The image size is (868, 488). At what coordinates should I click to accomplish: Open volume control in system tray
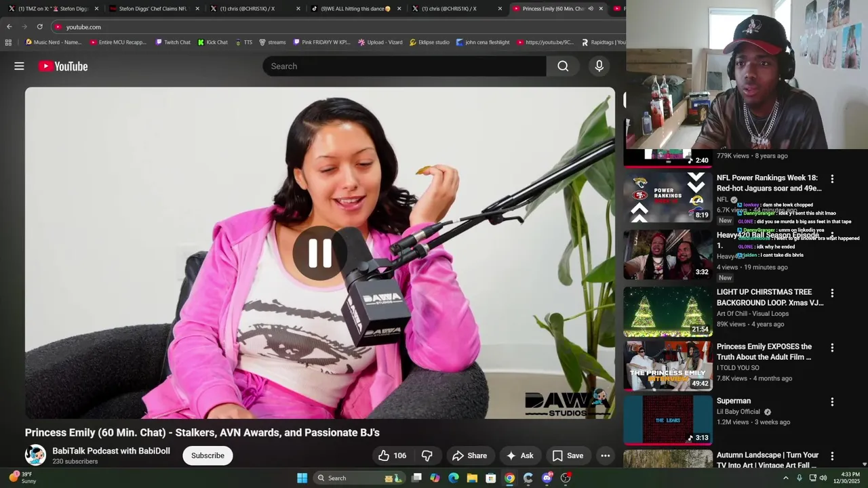[x=823, y=478]
